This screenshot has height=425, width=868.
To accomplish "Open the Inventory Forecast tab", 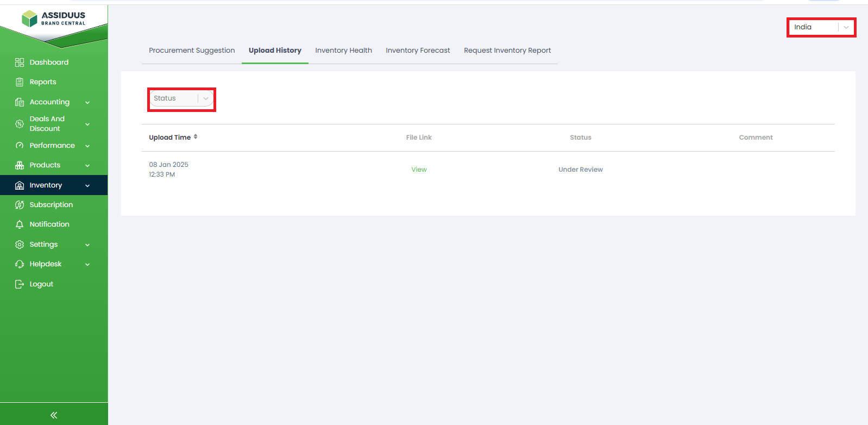I will (418, 51).
